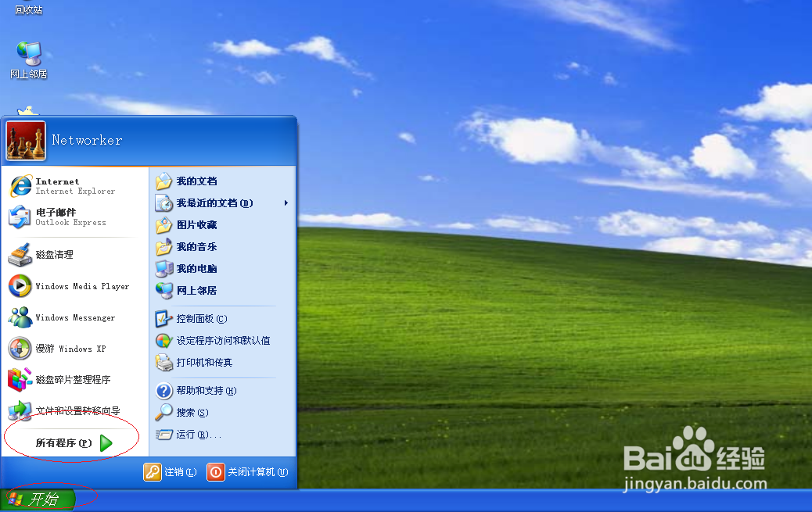Screen dimensions: 812x512
Task: Click the 关闭计算机(U) button text
Action: pos(258,472)
